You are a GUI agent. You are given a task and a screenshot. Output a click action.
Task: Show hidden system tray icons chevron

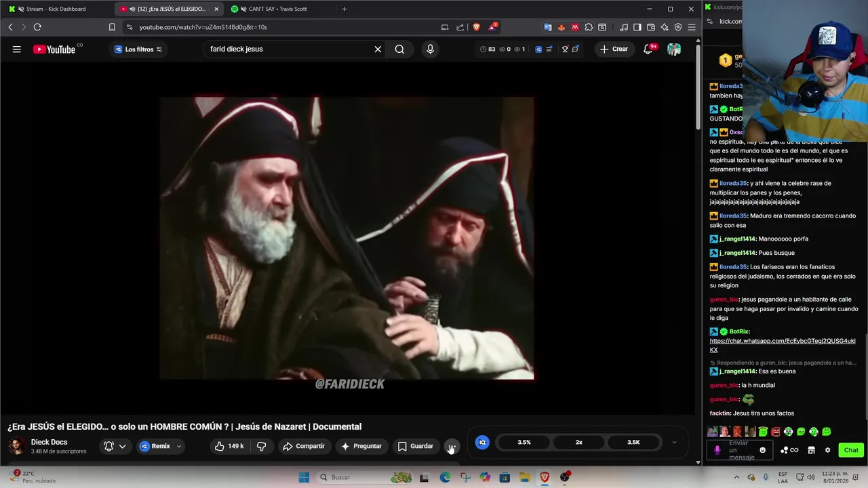click(x=737, y=477)
